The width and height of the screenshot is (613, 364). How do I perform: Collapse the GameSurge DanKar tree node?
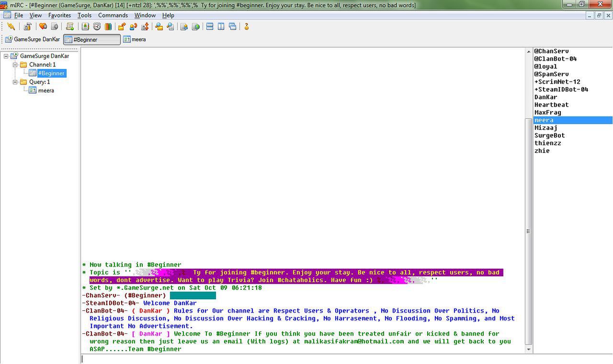[6, 56]
